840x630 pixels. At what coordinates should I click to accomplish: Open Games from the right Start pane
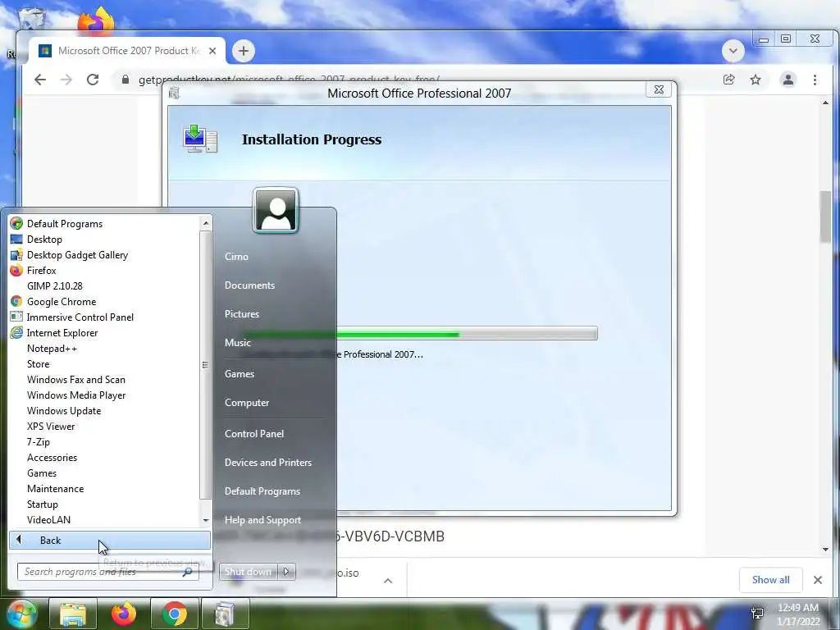click(239, 374)
